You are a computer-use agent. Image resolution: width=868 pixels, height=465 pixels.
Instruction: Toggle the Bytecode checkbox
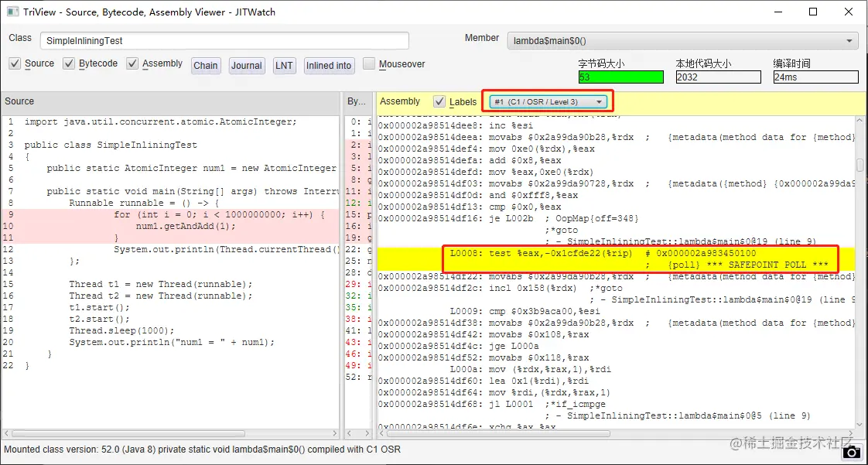69,63
